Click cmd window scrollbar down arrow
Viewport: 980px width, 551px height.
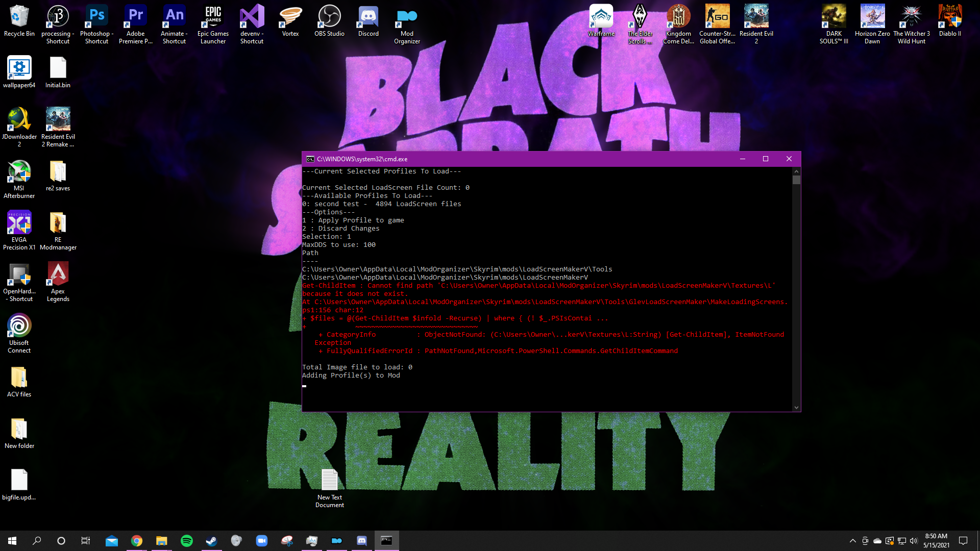coord(796,407)
